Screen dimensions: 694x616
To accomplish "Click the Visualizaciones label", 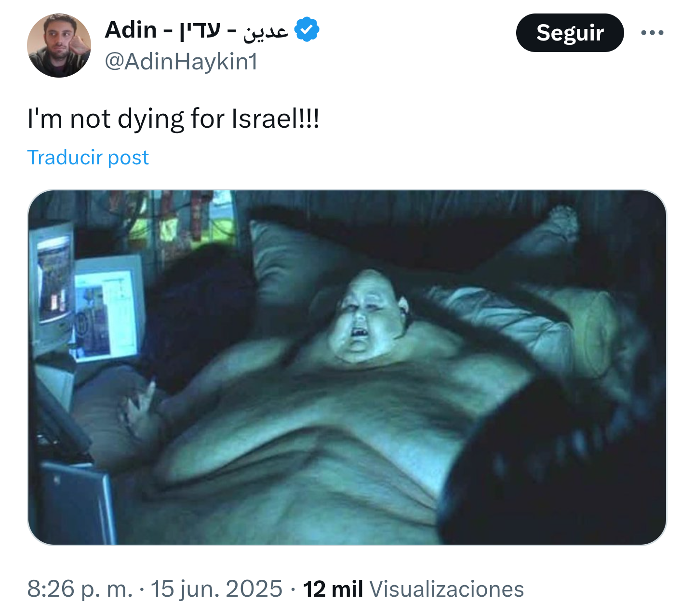I will [446, 589].
